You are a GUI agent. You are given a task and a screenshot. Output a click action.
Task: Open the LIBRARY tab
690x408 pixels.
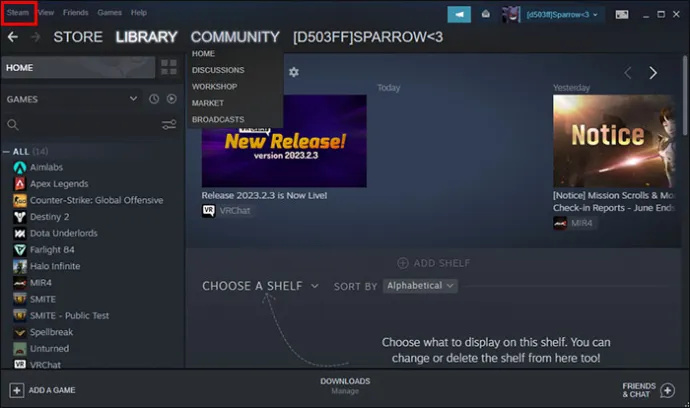pyautogui.click(x=147, y=37)
